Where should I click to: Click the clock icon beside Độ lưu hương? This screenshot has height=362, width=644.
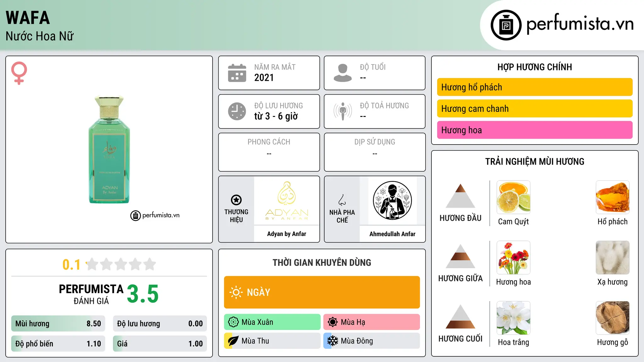tap(237, 111)
